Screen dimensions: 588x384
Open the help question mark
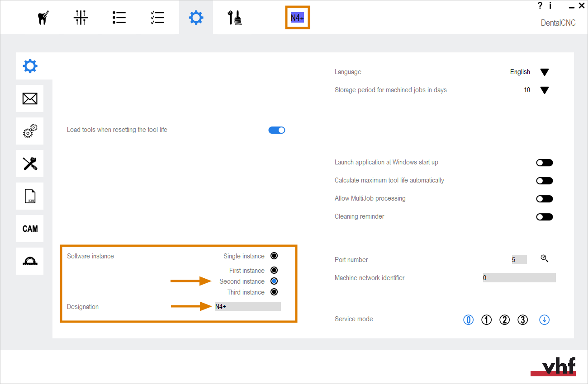coord(540,5)
